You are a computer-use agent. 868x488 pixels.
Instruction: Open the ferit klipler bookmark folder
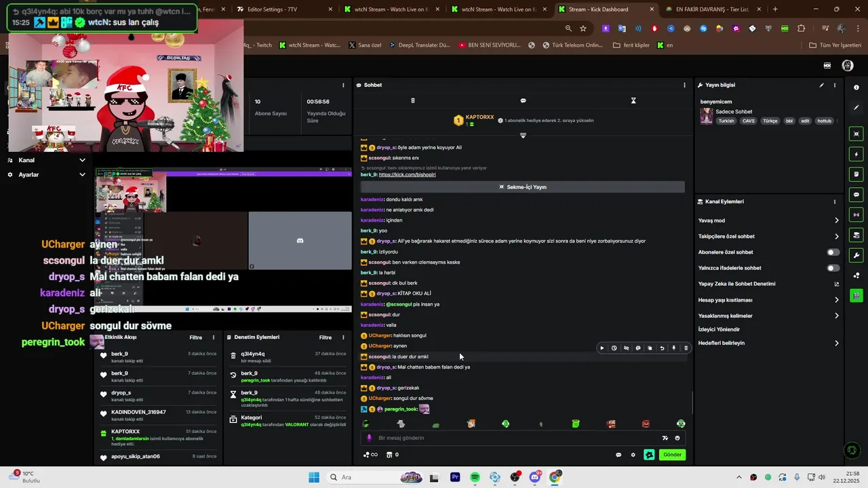tap(631, 45)
